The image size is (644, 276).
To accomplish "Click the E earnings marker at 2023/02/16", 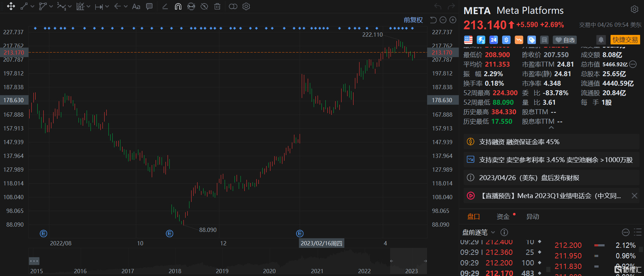I will 300,233.
